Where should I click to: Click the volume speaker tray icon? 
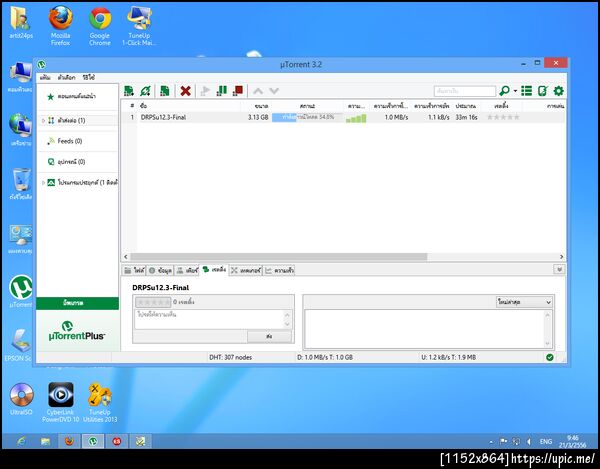[529, 442]
